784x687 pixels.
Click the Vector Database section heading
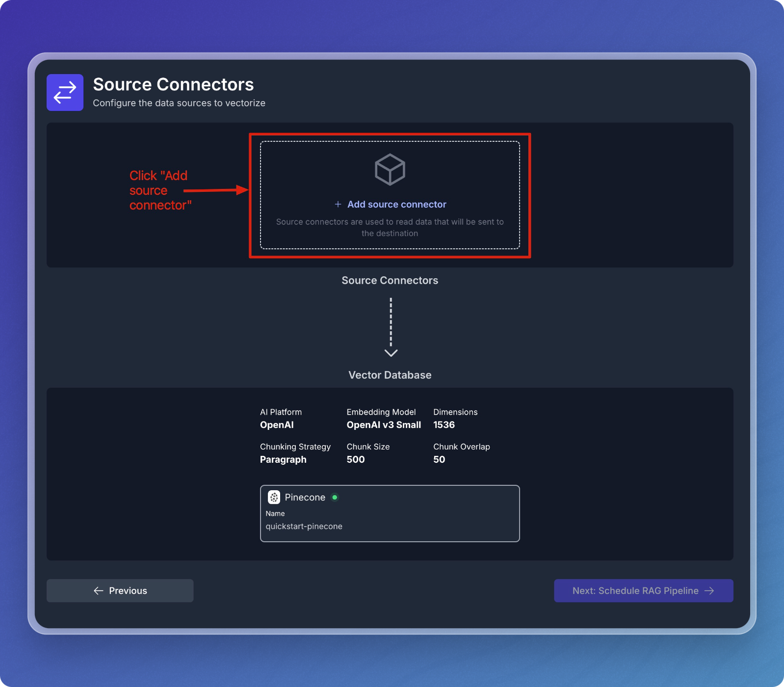[x=390, y=375]
